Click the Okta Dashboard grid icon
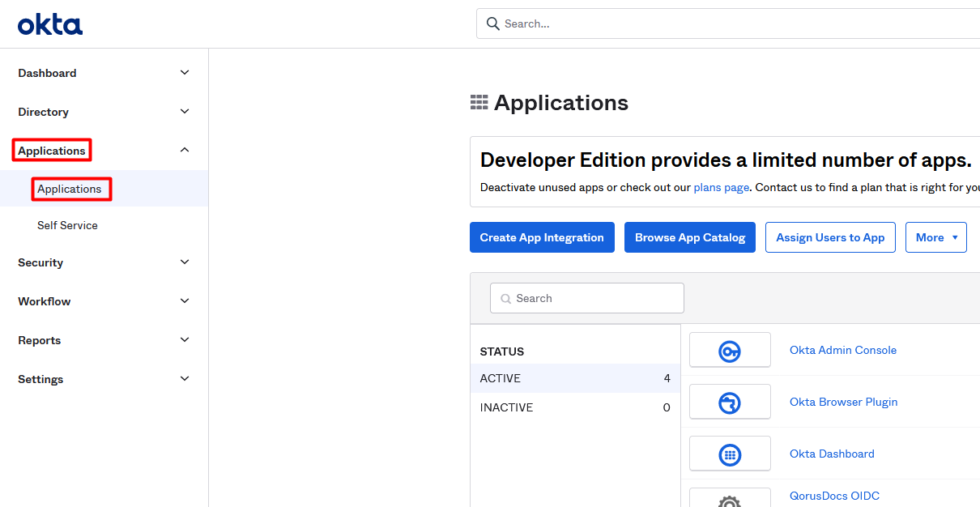This screenshot has height=507, width=980. point(730,454)
